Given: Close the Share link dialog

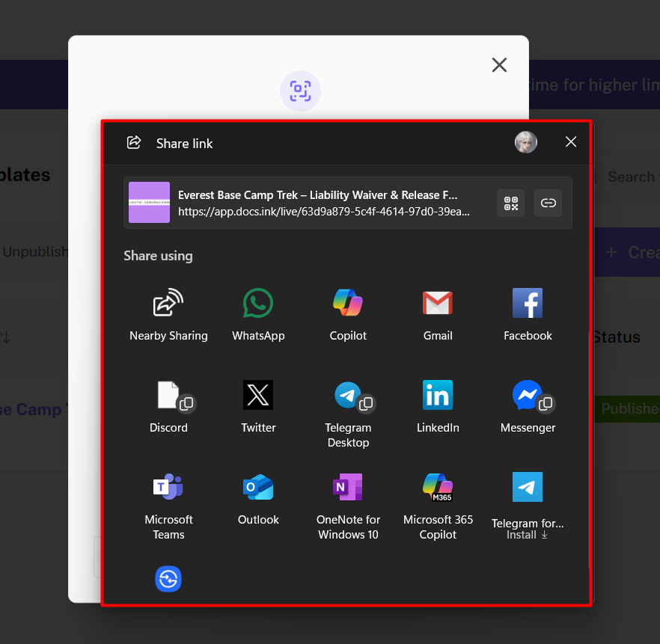Looking at the screenshot, I should (571, 142).
